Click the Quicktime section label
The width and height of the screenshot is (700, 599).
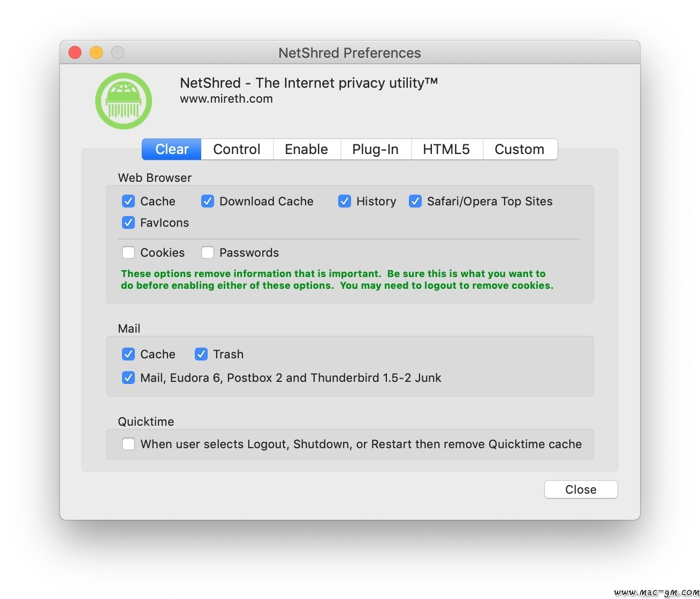(x=146, y=421)
